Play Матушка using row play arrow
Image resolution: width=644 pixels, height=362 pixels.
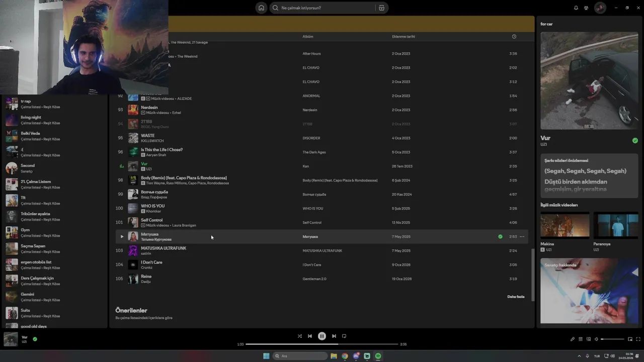pos(122,236)
